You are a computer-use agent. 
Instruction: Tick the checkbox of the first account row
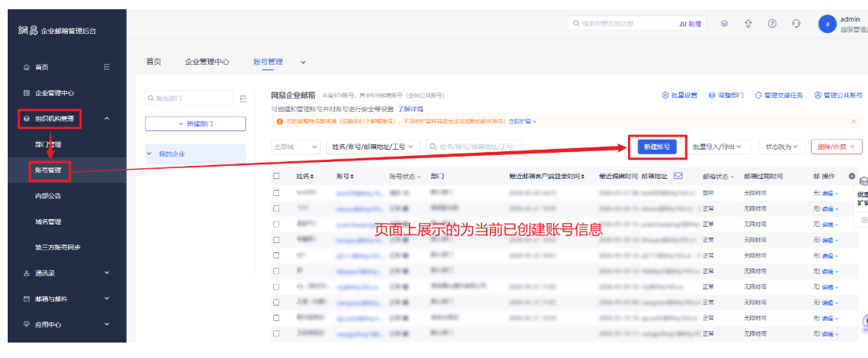[x=276, y=193]
